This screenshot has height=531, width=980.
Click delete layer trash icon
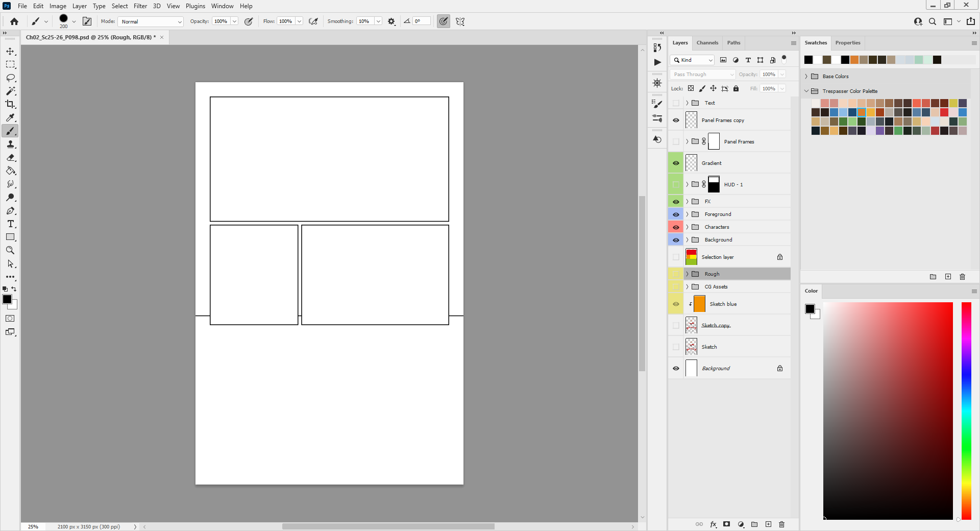pyautogui.click(x=781, y=524)
